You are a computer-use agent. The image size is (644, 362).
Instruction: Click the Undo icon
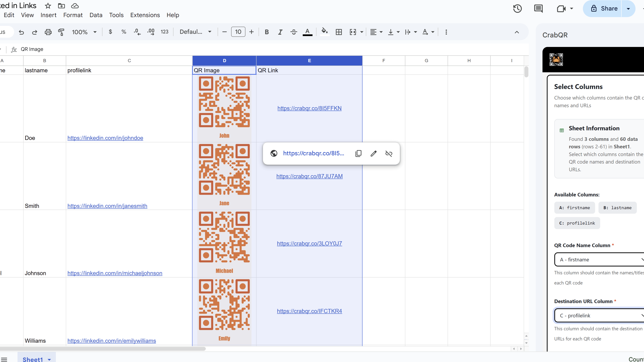tap(21, 32)
